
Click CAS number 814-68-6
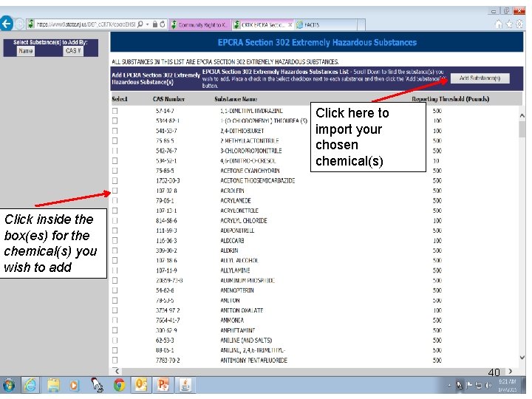pos(166,220)
